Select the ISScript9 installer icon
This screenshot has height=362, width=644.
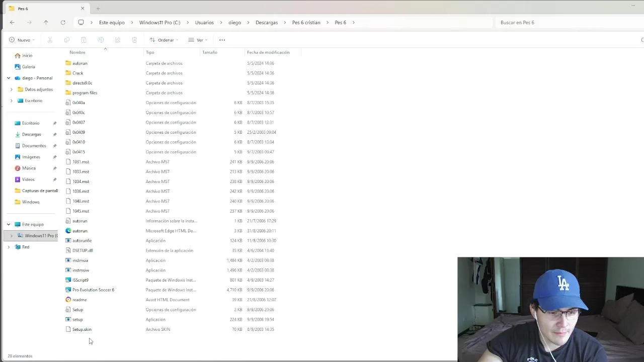coord(68,280)
